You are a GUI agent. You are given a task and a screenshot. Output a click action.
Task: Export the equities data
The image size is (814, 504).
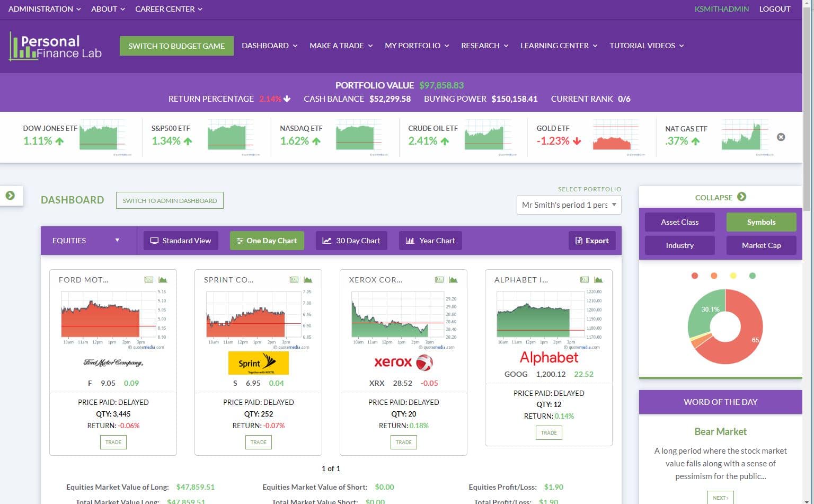point(592,241)
